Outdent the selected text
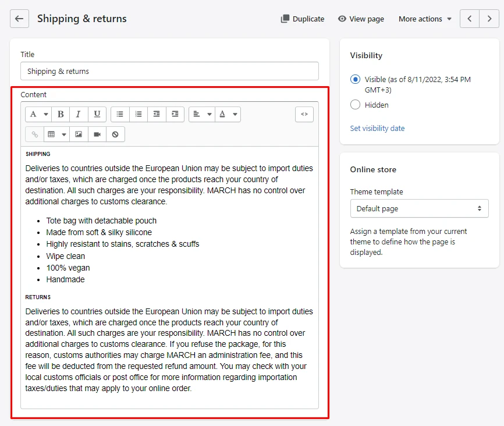The height and width of the screenshot is (426, 504). (x=157, y=114)
